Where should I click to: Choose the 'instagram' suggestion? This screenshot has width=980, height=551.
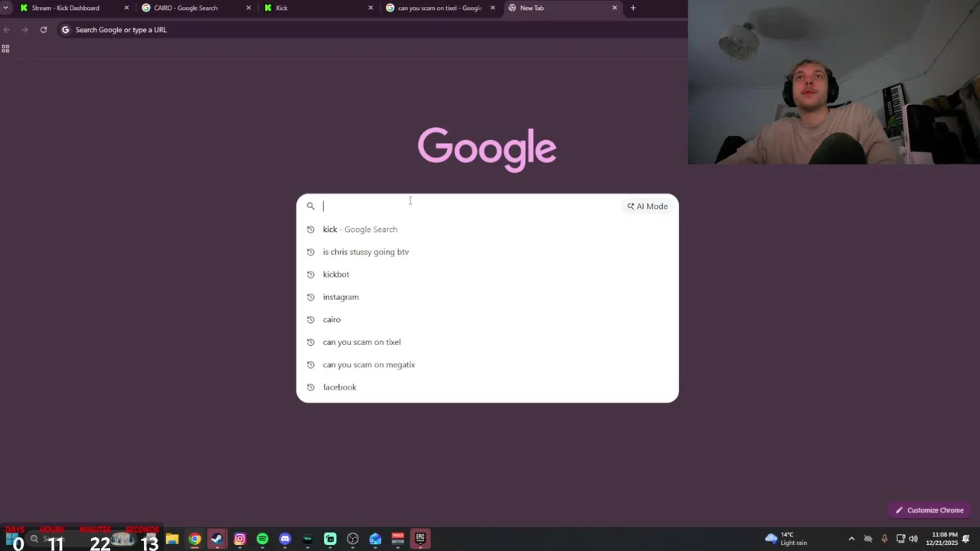[487, 297]
